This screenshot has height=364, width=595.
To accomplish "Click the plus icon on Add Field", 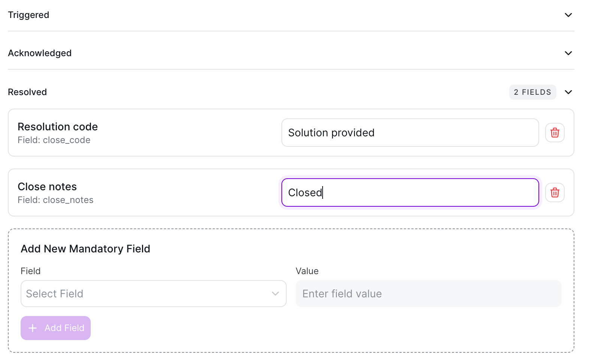I will click(x=33, y=328).
